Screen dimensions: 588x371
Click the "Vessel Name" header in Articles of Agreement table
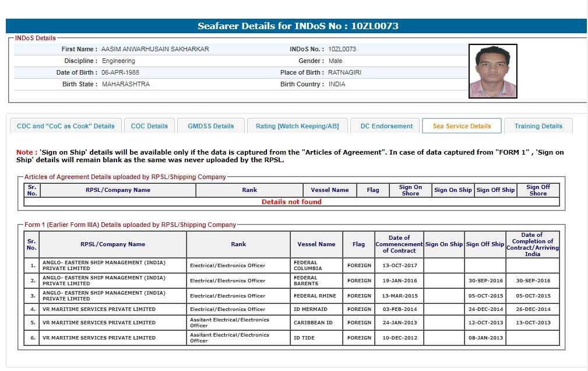[x=330, y=190]
